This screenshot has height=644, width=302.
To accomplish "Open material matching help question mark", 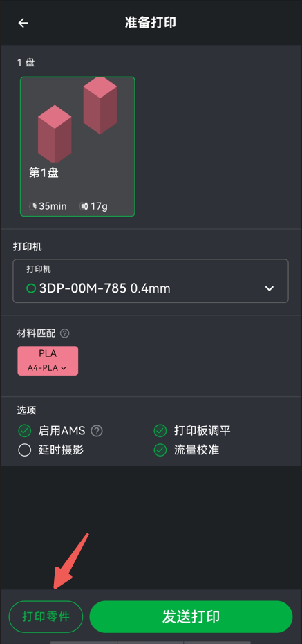I will click(x=64, y=333).
